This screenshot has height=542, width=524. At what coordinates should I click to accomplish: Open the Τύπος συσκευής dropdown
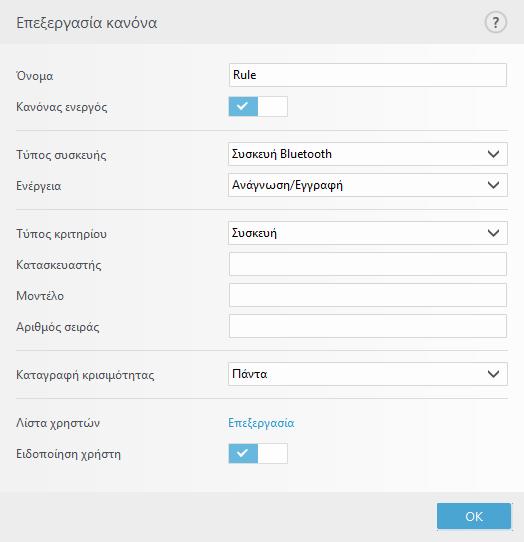(x=367, y=154)
